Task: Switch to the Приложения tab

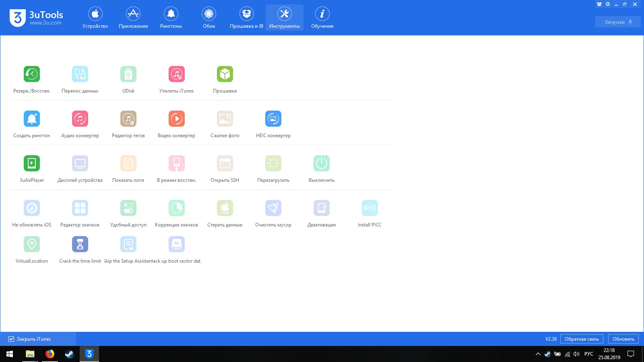Action: click(133, 18)
